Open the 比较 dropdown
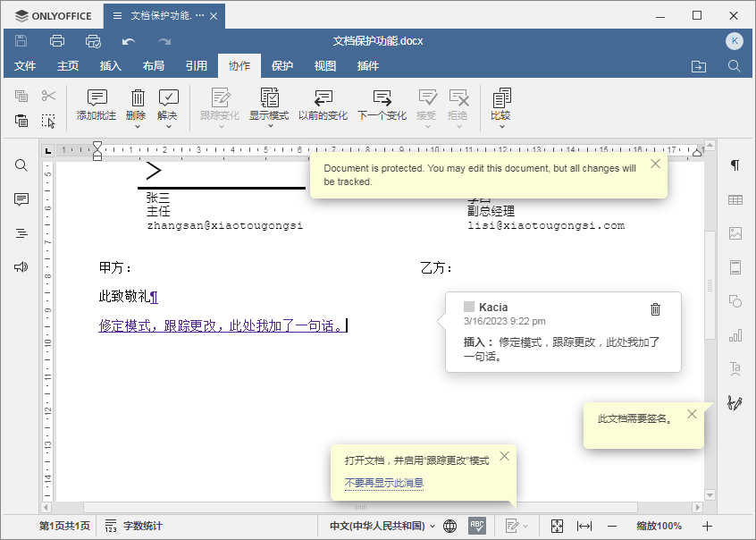Image resolution: width=756 pixels, height=540 pixels. [502, 126]
